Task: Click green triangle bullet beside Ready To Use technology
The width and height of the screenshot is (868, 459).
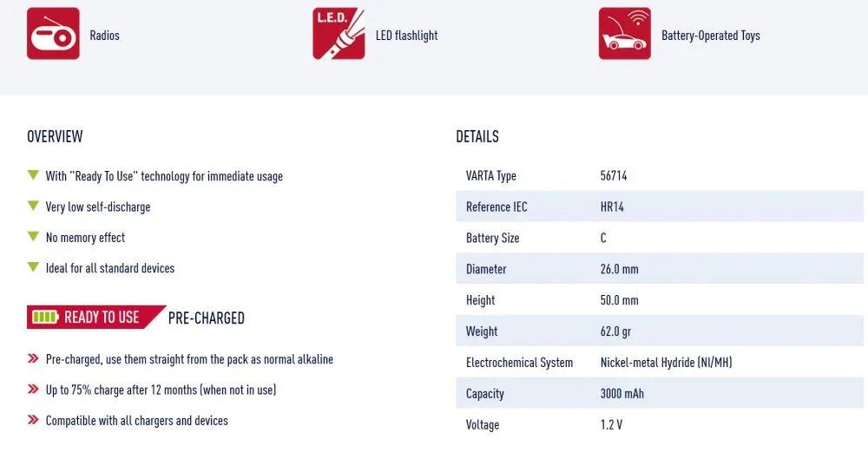Action: pos(33,175)
